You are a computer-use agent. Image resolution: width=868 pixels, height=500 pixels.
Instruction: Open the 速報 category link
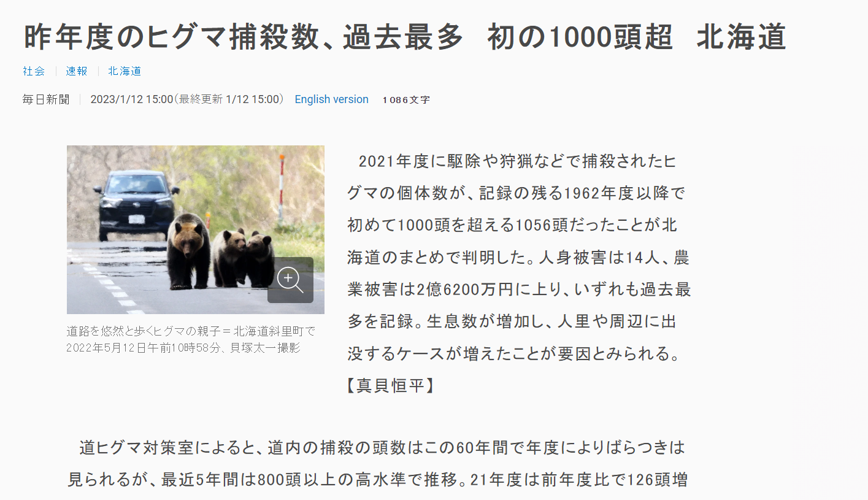tap(77, 71)
